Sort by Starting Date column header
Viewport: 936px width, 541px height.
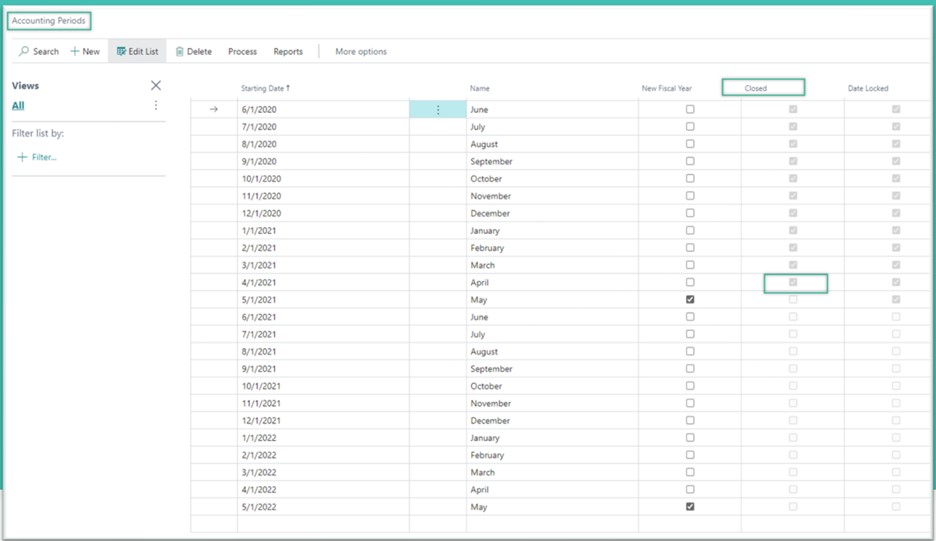265,88
